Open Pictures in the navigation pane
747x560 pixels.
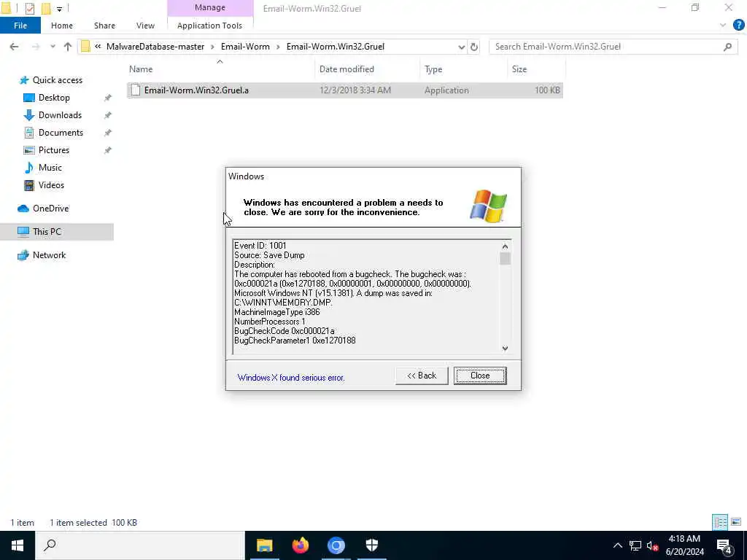[54, 150]
